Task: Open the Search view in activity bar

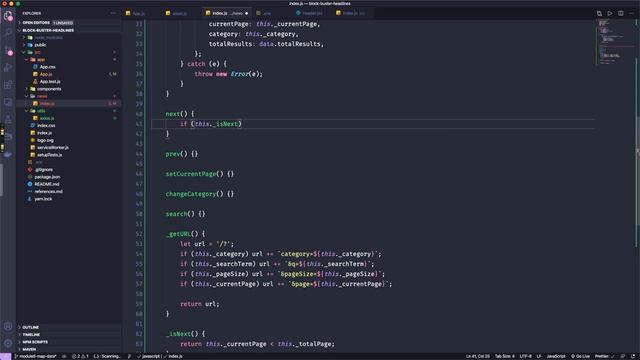Action: 8,33
